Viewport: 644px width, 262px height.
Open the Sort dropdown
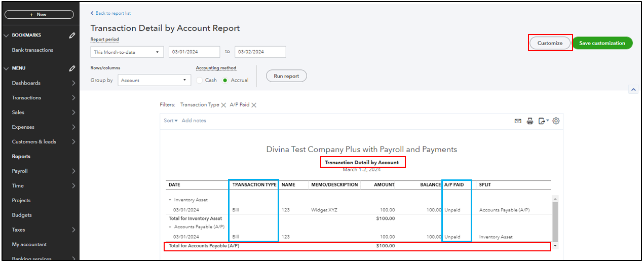[170, 121]
